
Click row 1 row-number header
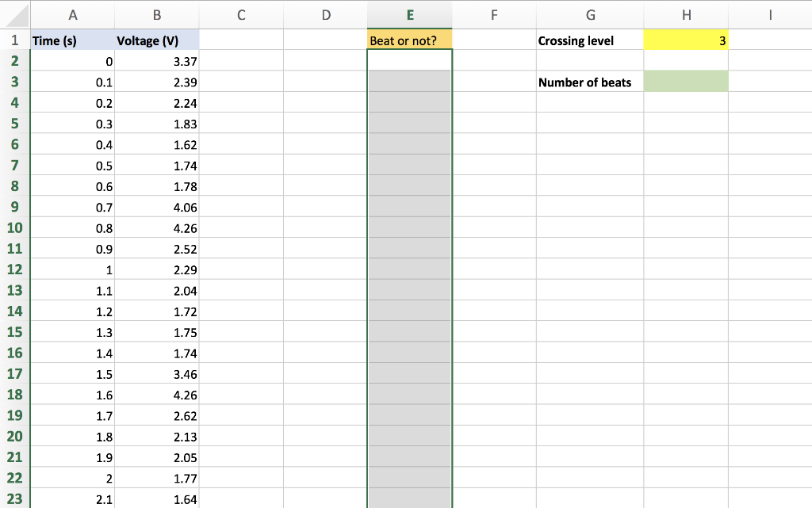14,40
